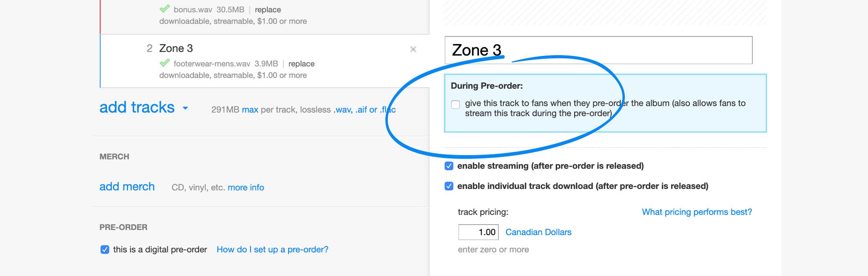
Task: Open How do I set up a pre-order
Action: click(272, 249)
